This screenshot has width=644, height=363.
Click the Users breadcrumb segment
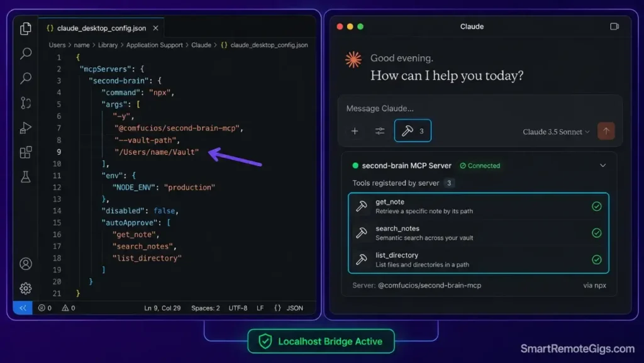(x=57, y=45)
